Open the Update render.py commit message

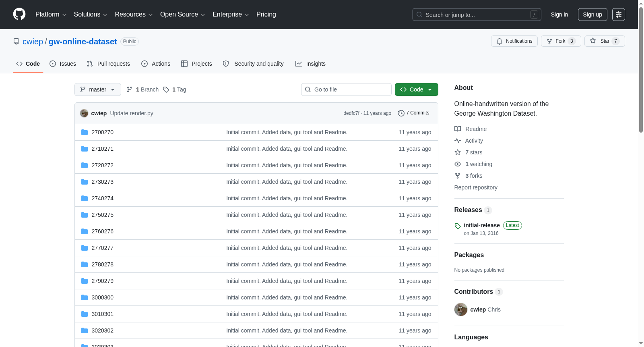click(x=132, y=113)
